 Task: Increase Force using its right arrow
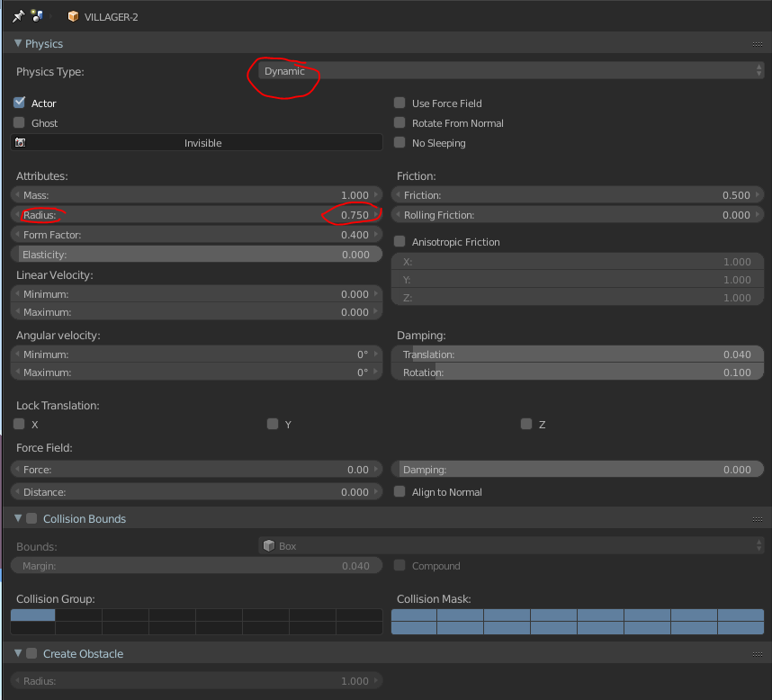(x=376, y=470)
